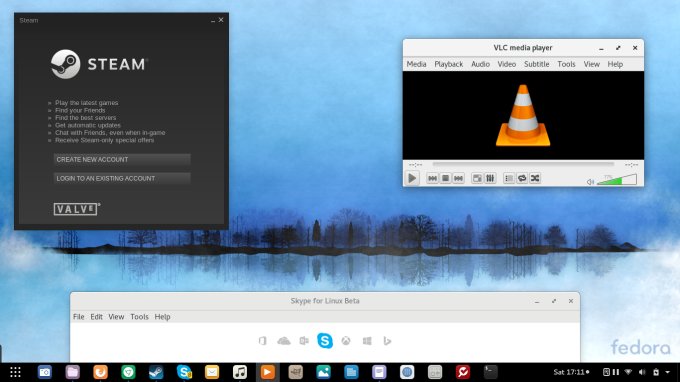Viewport: 680px width, 382px height.
Task: Open the blue document app in taskbar
Action: [x=351, y=372]
